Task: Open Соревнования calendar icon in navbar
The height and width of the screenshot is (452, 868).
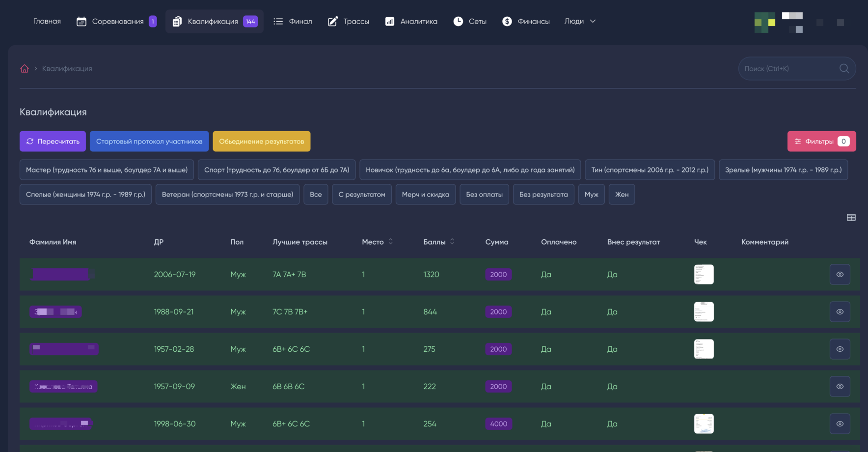Action: (81, 22)
